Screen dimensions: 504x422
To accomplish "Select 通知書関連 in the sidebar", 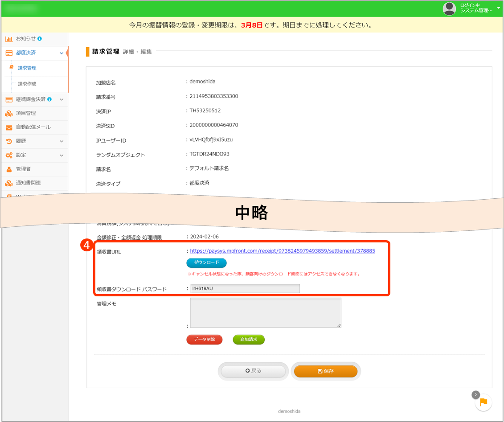I will 29,183.
